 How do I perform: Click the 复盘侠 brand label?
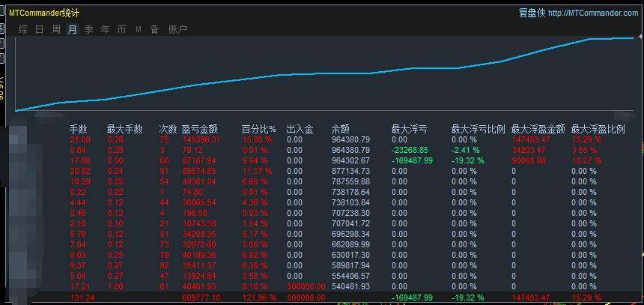point(531,13)
